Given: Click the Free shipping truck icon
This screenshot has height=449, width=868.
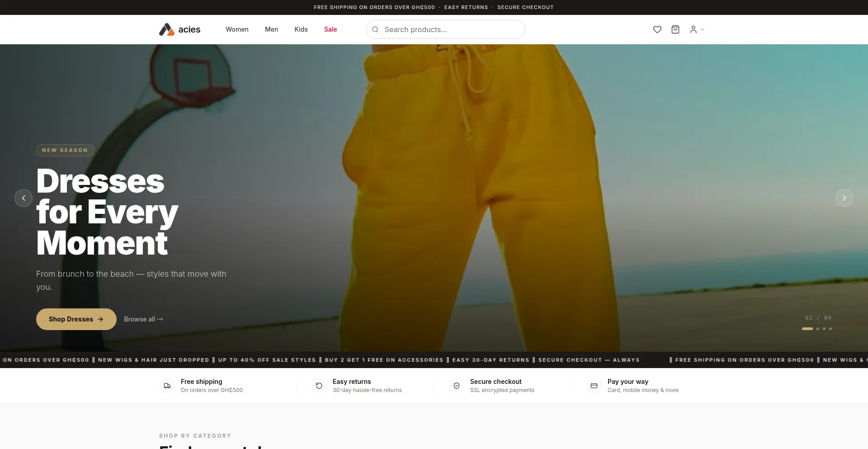Looking at the screenshot, I should click(167, 386).
